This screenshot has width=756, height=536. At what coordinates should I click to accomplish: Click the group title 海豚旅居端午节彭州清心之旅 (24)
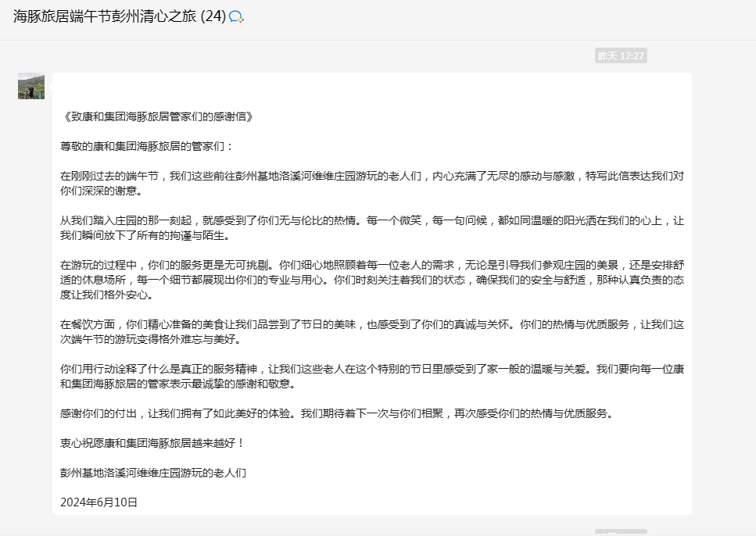point(120,16)
